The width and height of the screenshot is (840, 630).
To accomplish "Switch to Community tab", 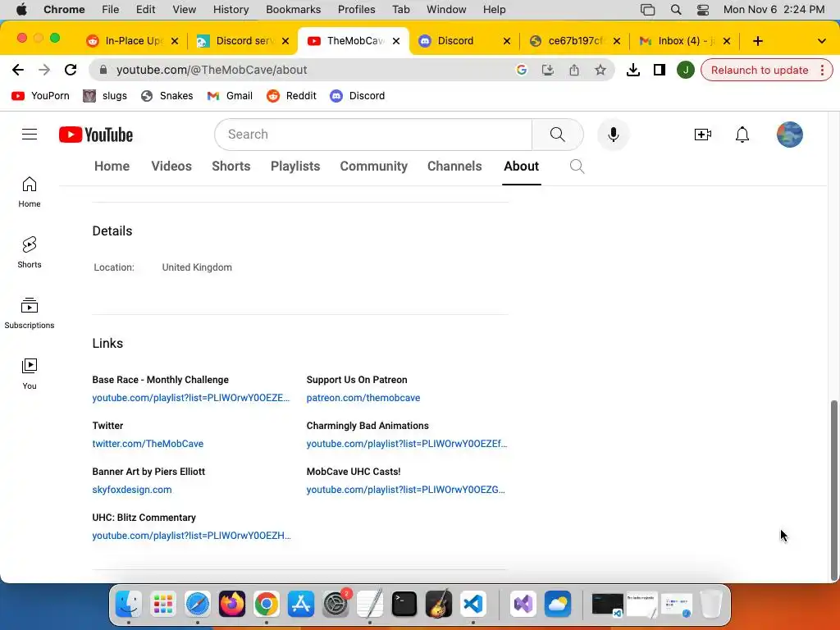I will pyautogui.click(x=374, y=166).
